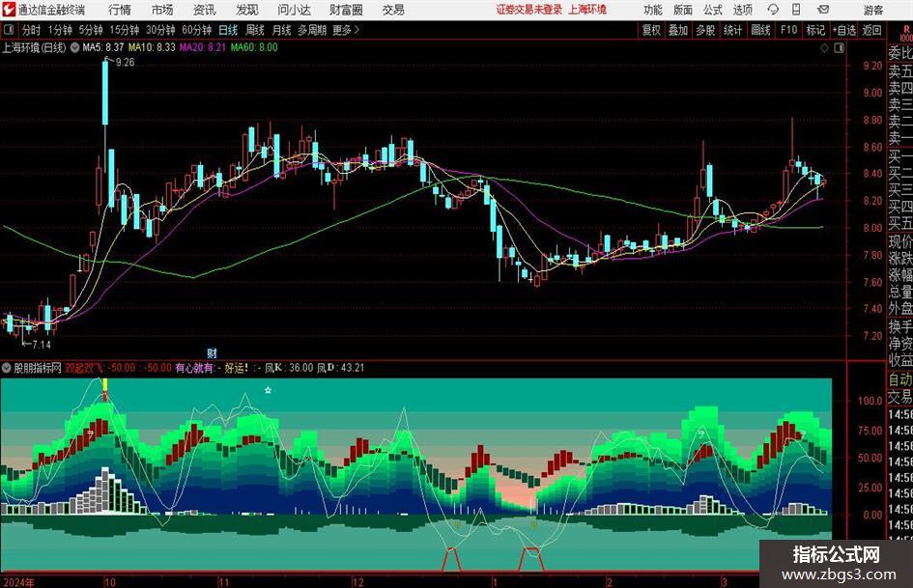The image size is (913, 588).
Task: Switch to 5分钟 chart period
Action: coord(91,30)
